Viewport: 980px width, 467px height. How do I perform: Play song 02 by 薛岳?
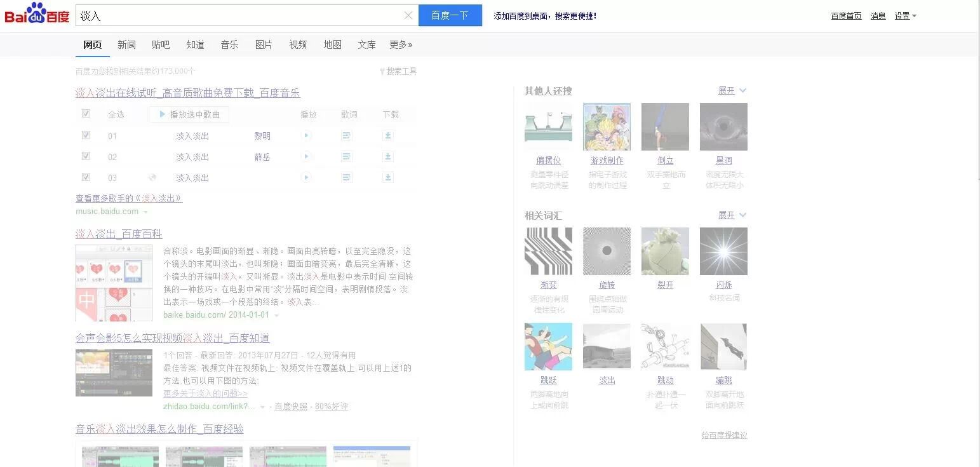pyautogui.click(x=307, y=156)
